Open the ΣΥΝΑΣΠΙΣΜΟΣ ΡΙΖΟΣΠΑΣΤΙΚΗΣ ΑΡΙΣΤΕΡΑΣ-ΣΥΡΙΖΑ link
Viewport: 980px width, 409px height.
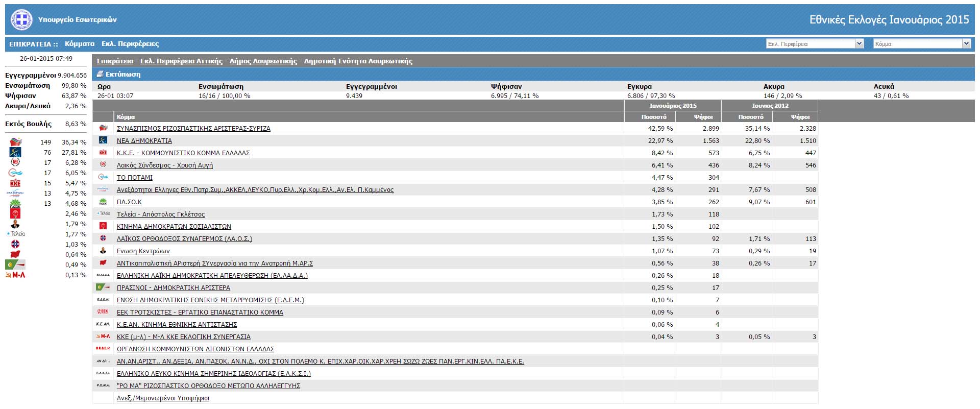click(x=193, y=129)
